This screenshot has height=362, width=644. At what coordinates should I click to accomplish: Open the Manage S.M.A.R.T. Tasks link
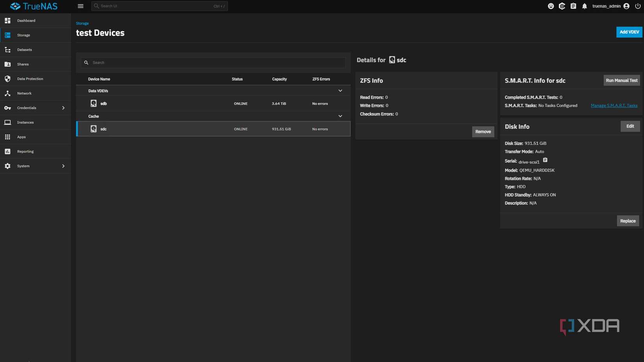coord(614,105)
